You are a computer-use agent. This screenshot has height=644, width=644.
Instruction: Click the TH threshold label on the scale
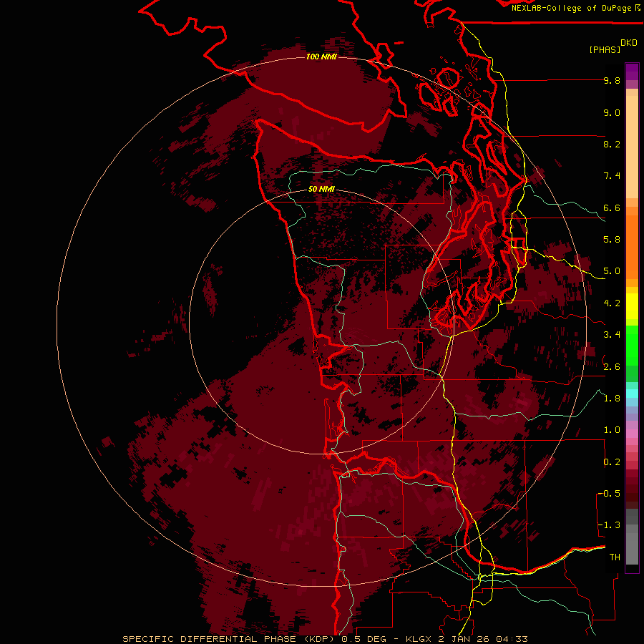pyautogui.click(x=615, y=557)
